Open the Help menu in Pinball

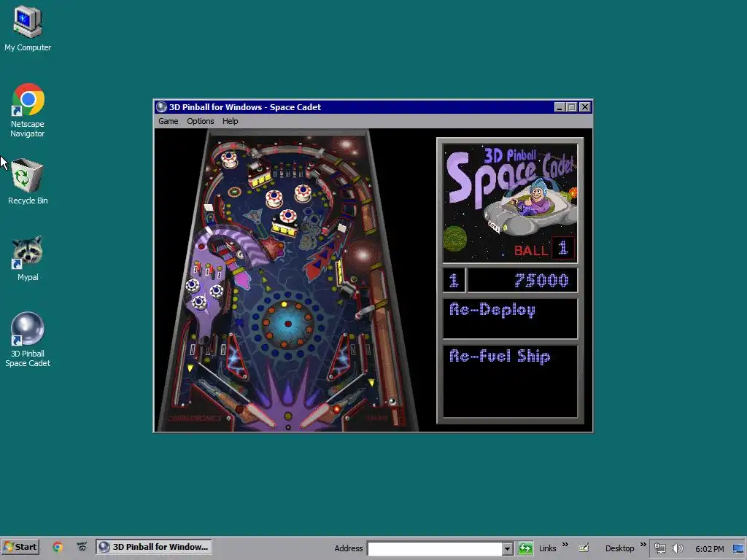230,121
